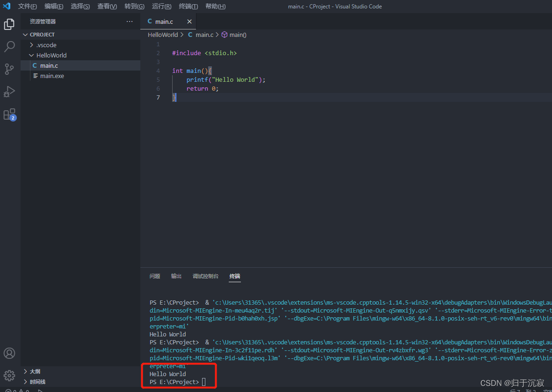Click the printf("Hello World"); code line
Viewport: 552px width, 392px height.
click(x=226, y=80)
